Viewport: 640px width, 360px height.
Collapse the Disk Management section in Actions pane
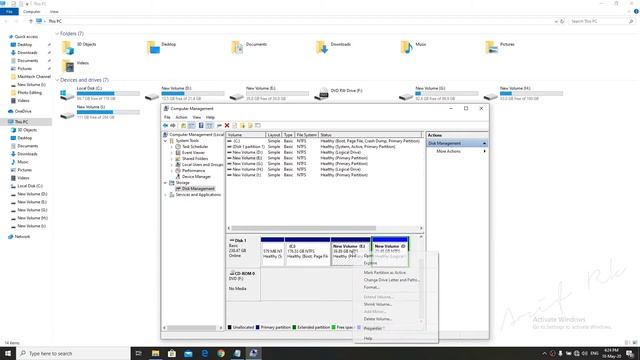[484, 143]
